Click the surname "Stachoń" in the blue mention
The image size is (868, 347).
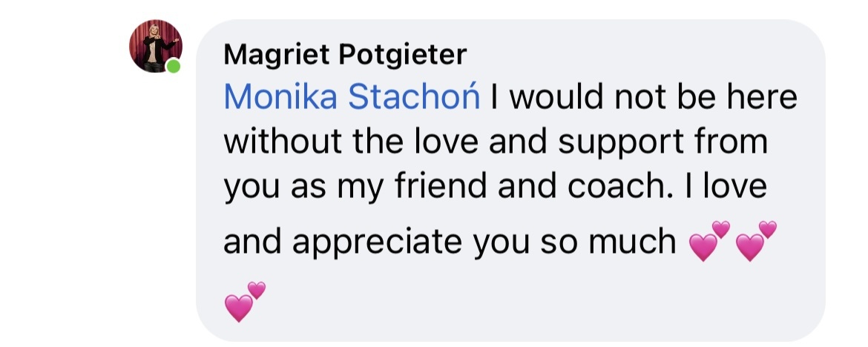click(x=414, y=97)
